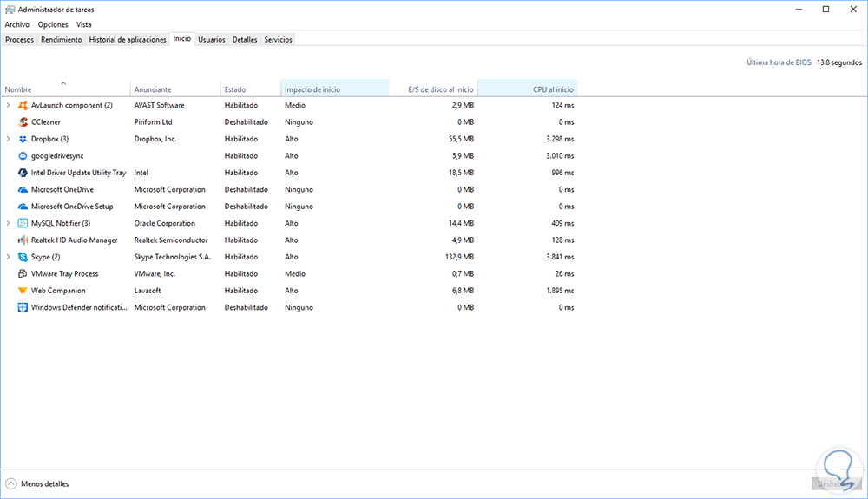Click Skype's 132,9 MB disk value
The height and width of the screenshot is (499, 868).
click(459, 257)
